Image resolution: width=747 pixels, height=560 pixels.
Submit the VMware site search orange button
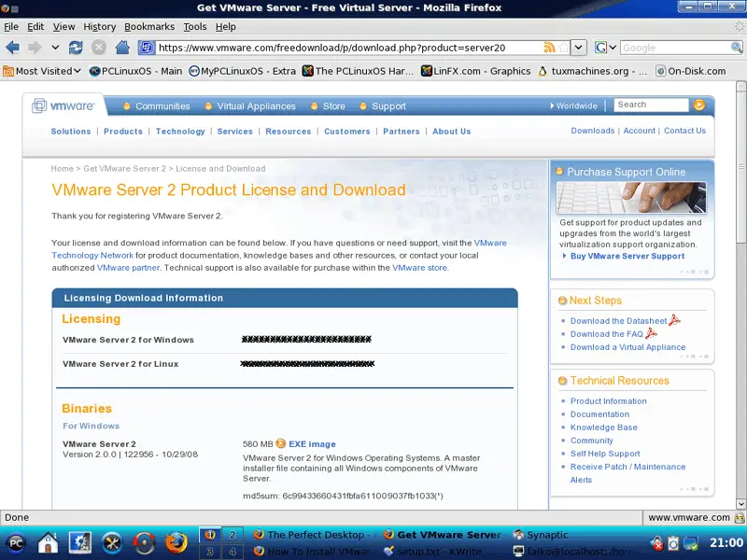coord(698,105)
